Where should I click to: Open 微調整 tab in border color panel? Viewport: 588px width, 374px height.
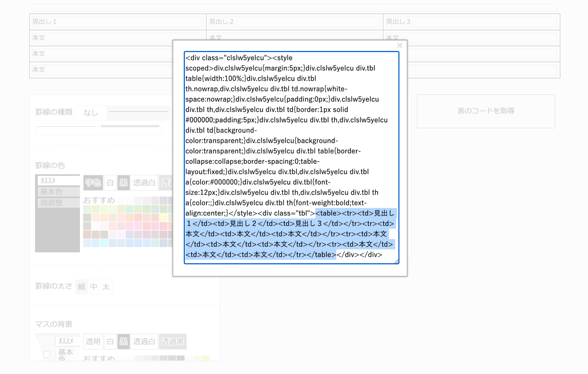pos(58,203)
